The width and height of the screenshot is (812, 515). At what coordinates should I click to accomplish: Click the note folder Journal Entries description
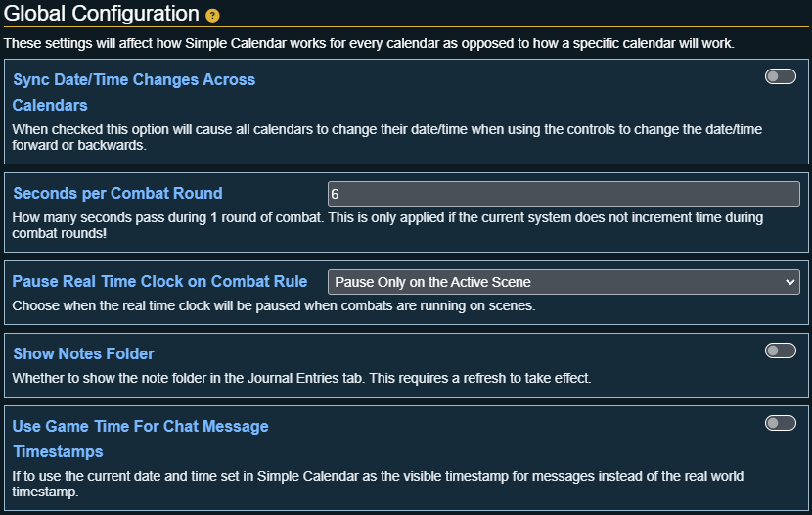[x=301, y=377]
